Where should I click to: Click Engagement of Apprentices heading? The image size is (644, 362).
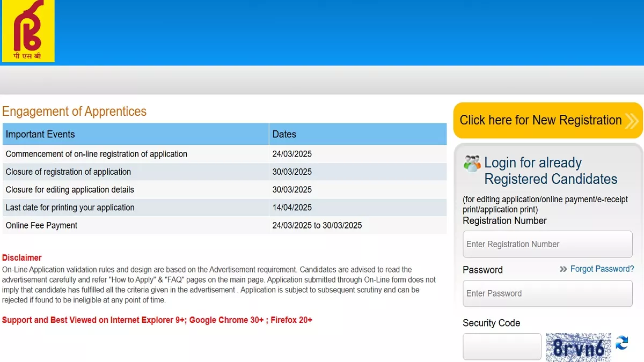pos(75,112)
